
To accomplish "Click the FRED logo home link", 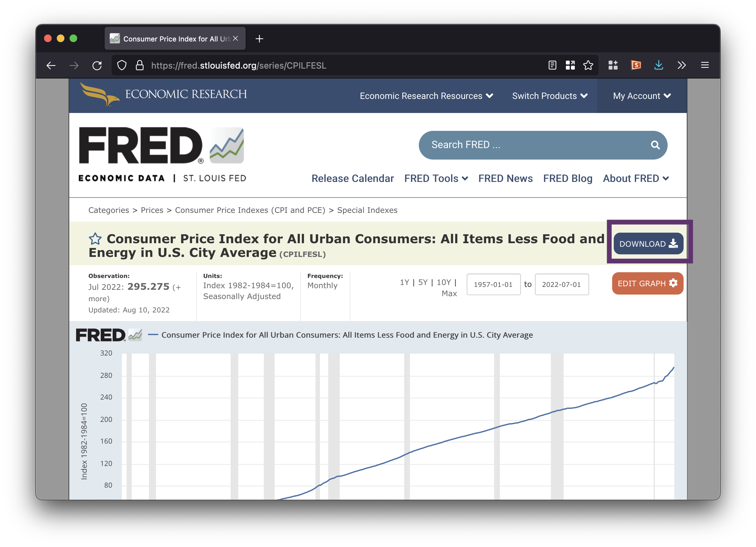I will (x=162, y=154).
